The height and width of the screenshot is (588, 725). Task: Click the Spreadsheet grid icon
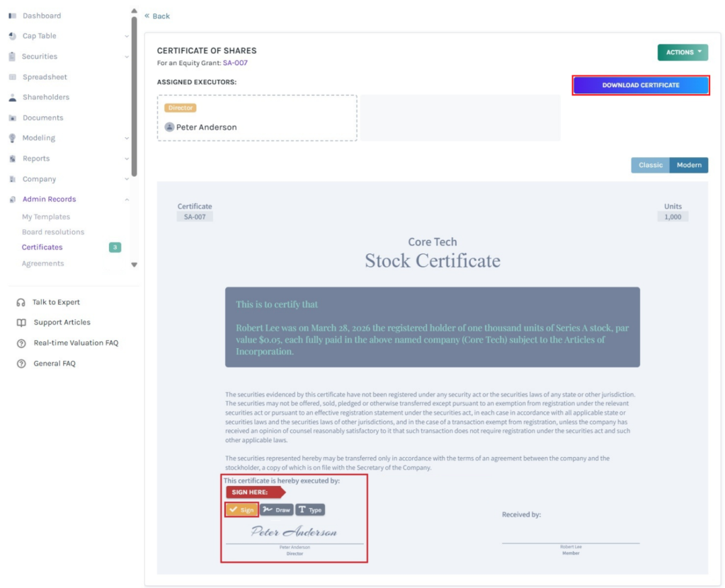pyautogui.click(x=11, y=76)
